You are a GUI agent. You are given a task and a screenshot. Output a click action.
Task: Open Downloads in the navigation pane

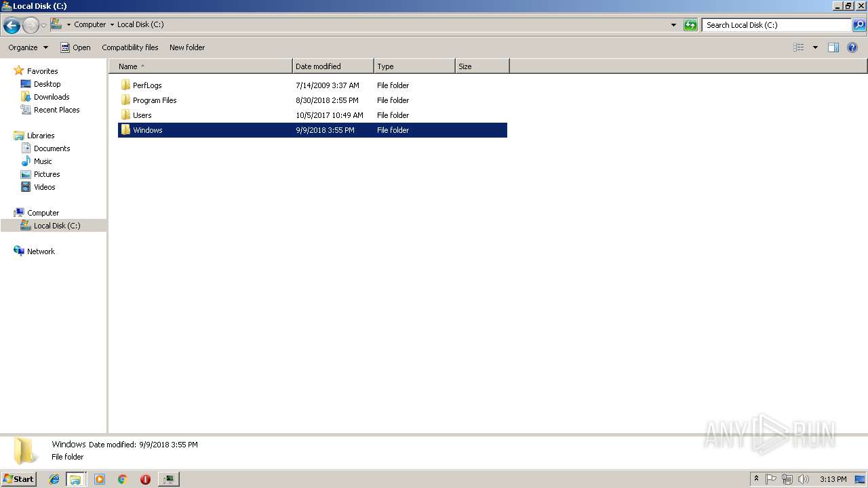pos(52,97)
